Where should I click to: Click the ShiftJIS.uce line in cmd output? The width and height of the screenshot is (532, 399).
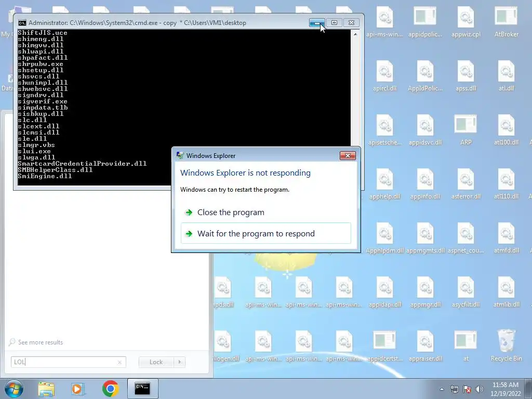coord(43,33)
